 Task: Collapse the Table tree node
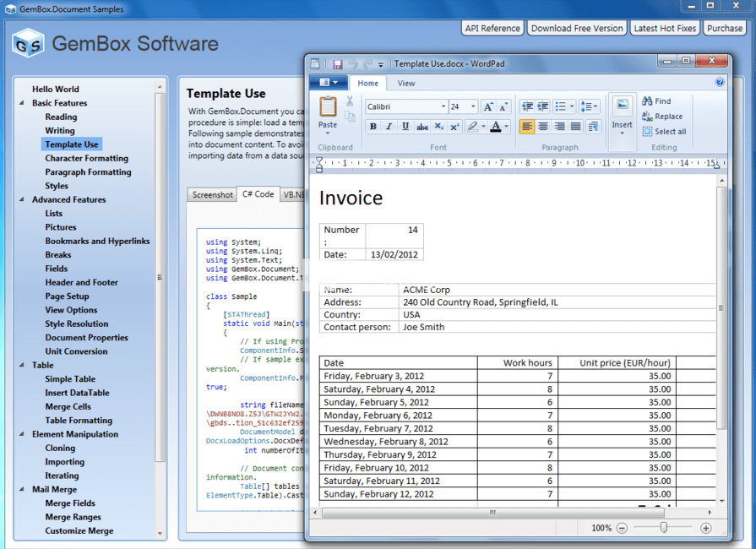pyautogui.click(x=22, y=365)
